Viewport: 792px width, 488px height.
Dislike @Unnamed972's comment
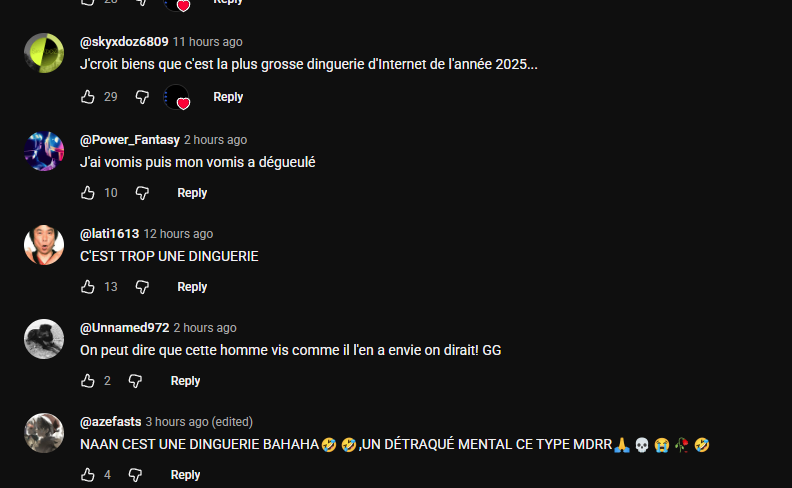click(x=135, y=381)
